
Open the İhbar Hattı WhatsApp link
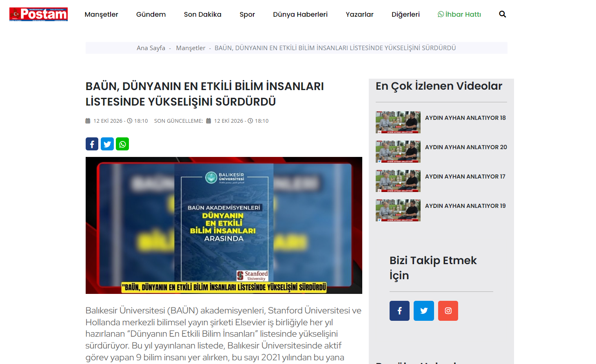[x=459, y=14]
